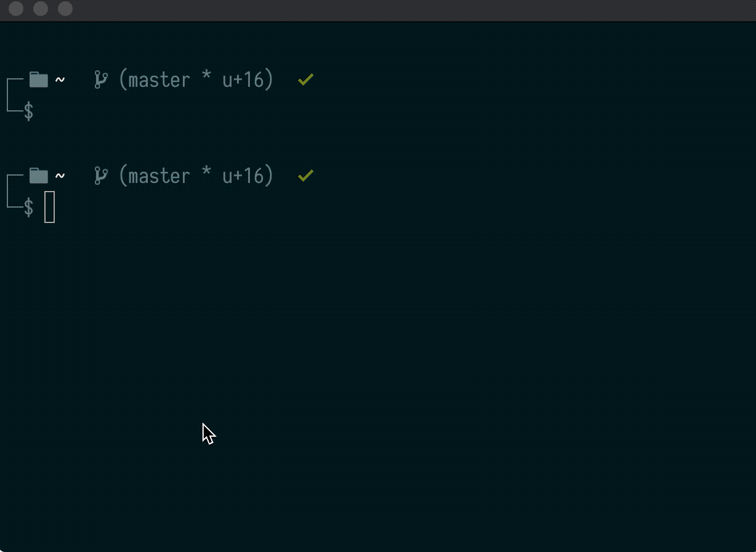
Task: Select the git branch icon on the first prompt
Action: 100,79
